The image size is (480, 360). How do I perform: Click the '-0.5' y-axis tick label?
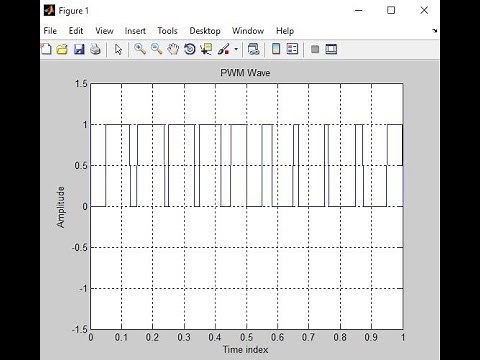click(x=80, y=248)
